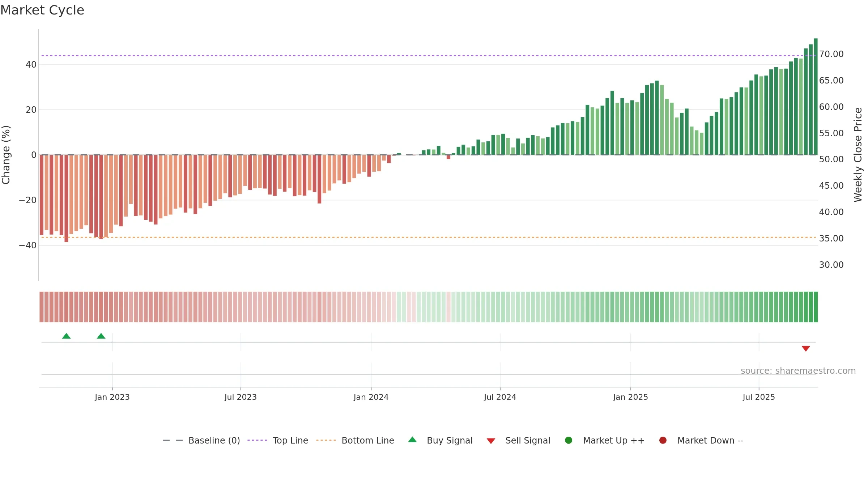Click the grey dashed Baseline legend sample

coord(173,440)
